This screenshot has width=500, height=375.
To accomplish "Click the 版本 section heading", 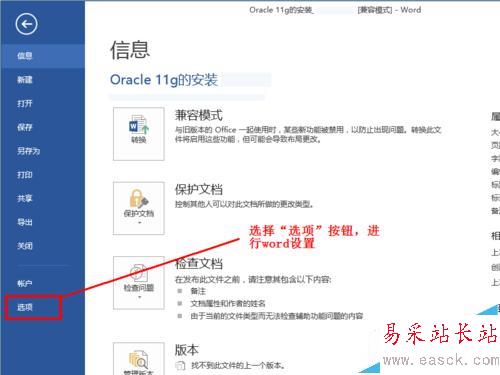I will click(187, 350).
